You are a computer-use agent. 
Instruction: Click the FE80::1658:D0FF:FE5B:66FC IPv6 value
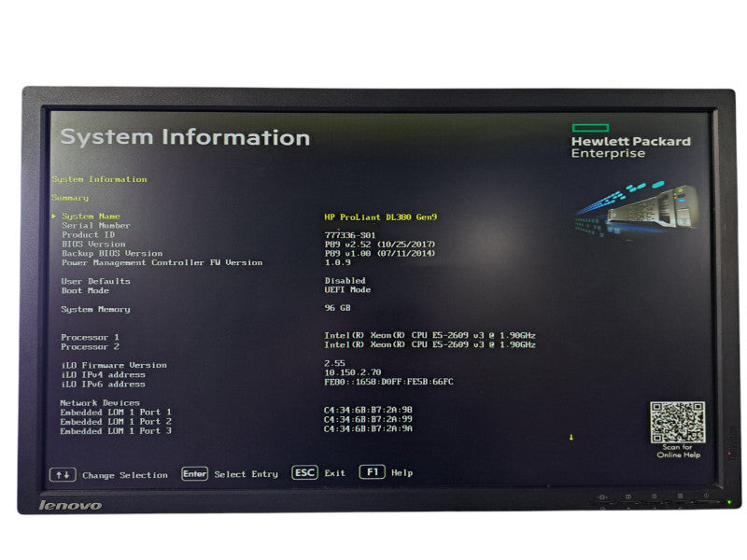pyautogui.click(x=388, y=382)
